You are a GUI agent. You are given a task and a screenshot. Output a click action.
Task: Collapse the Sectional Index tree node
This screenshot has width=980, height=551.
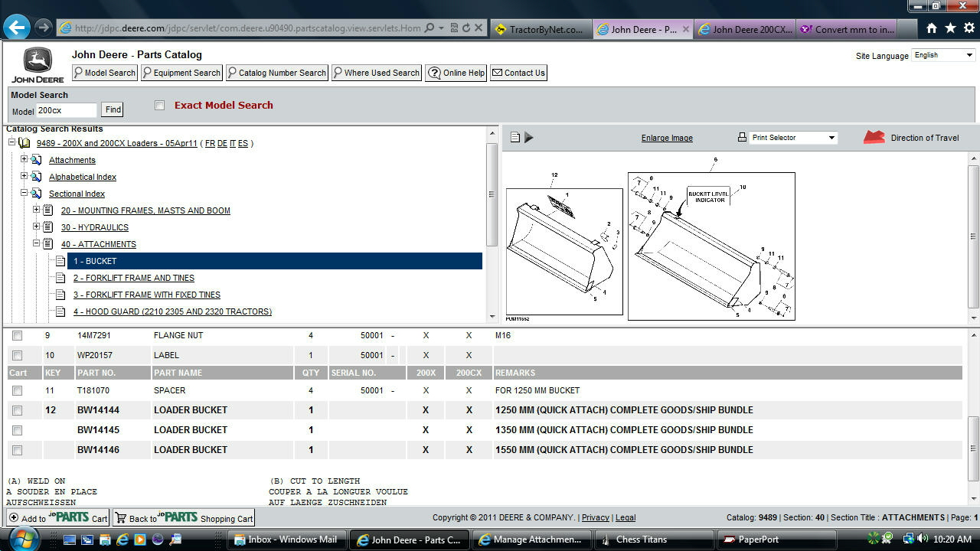(24, 193)
